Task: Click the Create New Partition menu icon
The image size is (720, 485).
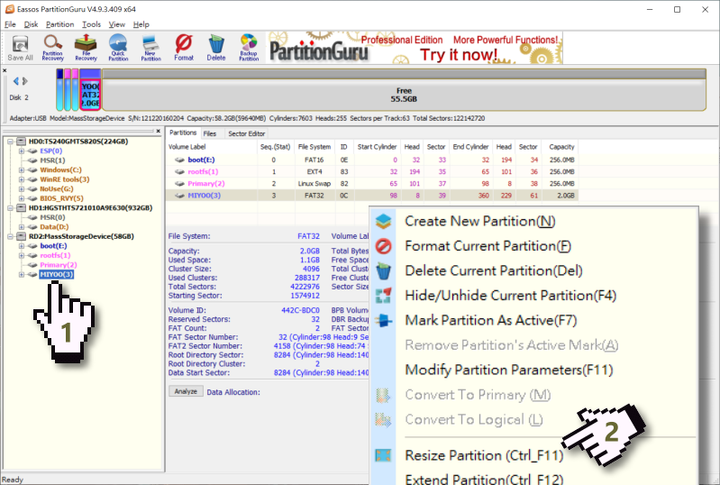Action: 383,221
